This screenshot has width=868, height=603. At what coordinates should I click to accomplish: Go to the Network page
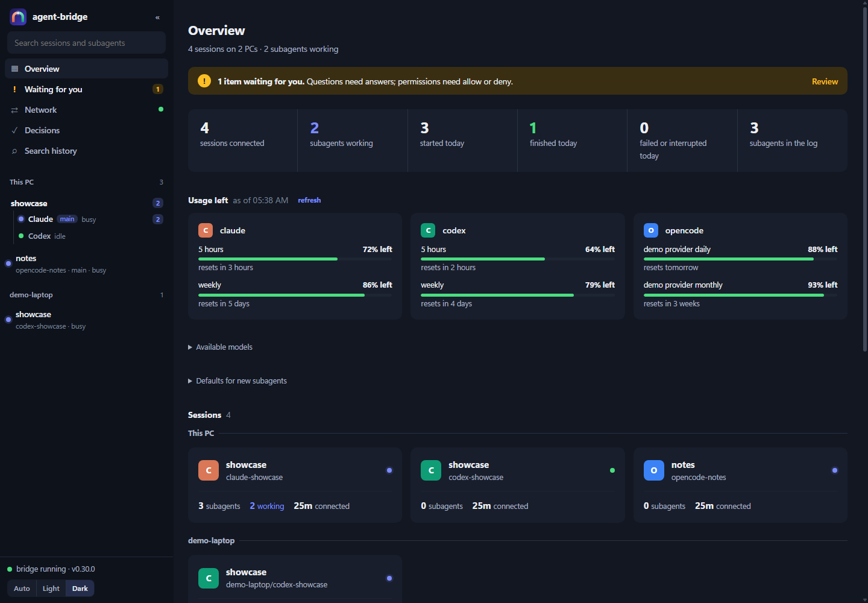pyautogui.click(x=86, y=110)
